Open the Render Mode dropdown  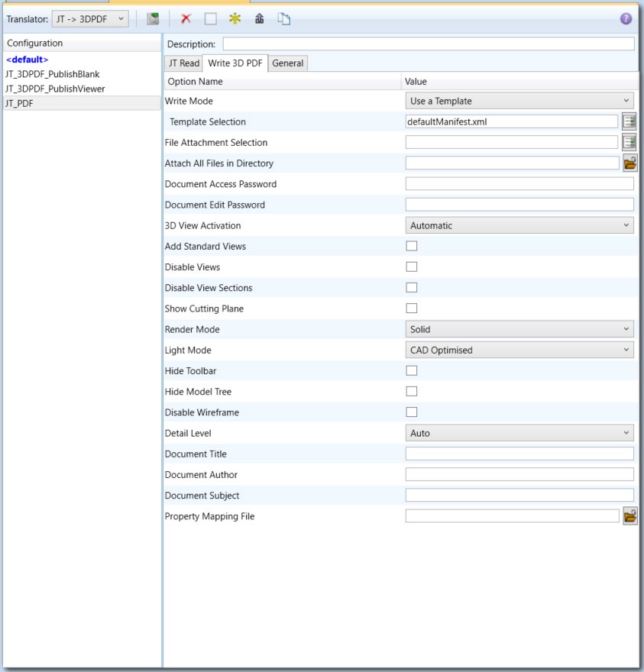tap(519, 329)
